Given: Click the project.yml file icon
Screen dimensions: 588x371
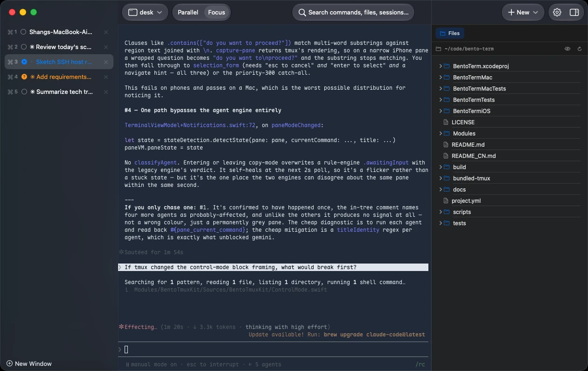Looking at the screenshot, I should (x=446, y=200).
